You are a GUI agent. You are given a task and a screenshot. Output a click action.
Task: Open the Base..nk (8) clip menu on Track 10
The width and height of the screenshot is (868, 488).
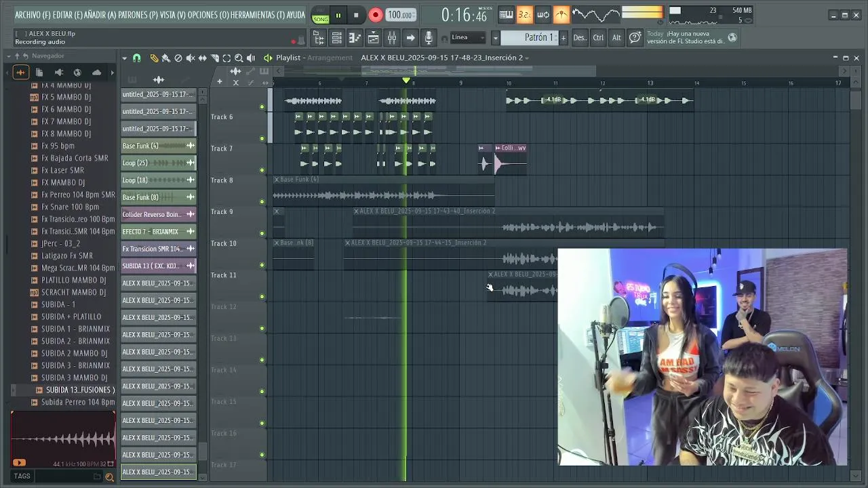point(277,243)
